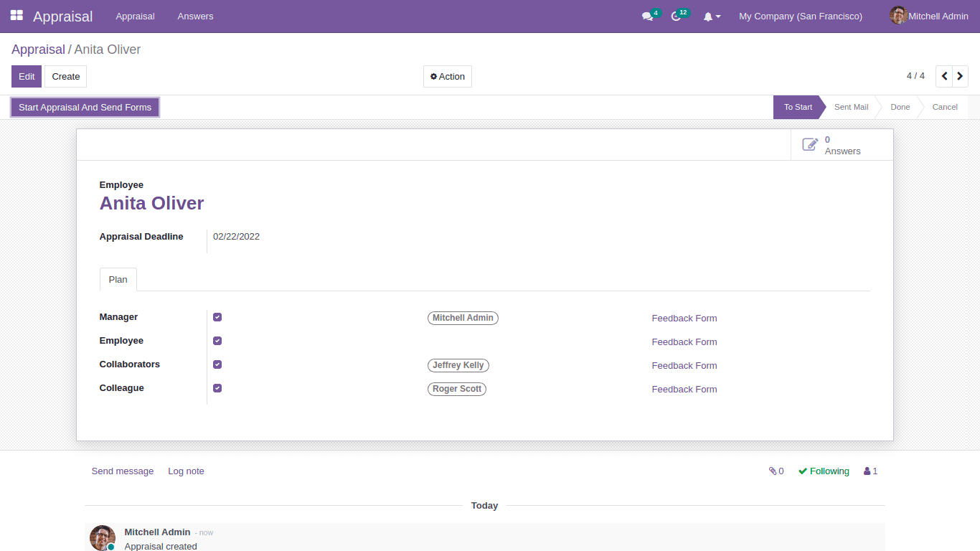Open the Mitchell Admin user menu
The image size is (980, 551).
(929, 16)
